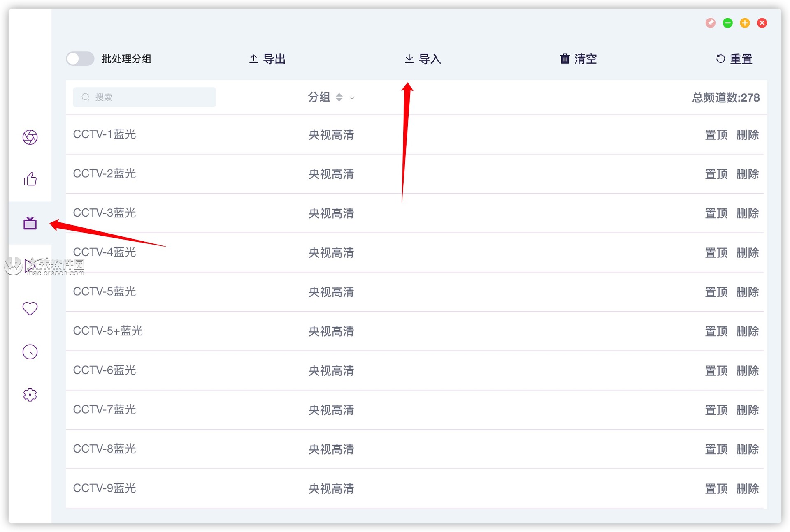This screenshot has height=532, width=790.
Task: Expand the 分组 grouping dropdown chevron
Action: tap(352, 98)
